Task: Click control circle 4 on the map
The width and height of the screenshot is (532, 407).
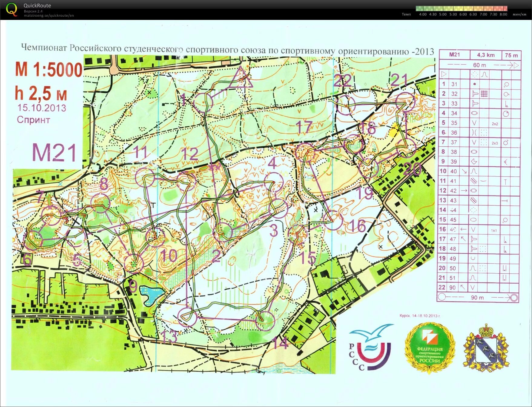Action: [274, 182]
